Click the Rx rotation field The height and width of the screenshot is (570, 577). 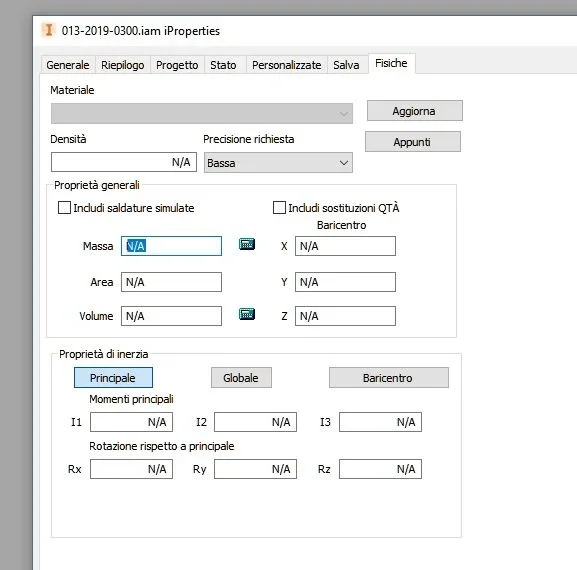(x=131, y=469)
